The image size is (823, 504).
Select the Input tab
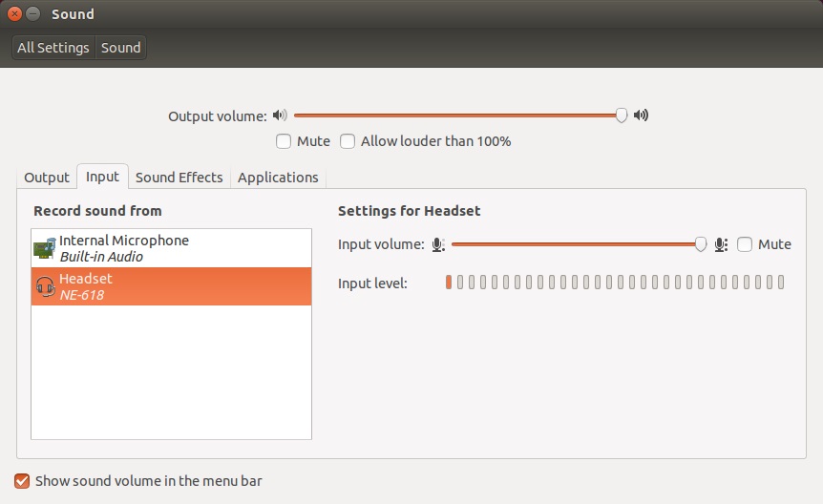coord(102,177)
